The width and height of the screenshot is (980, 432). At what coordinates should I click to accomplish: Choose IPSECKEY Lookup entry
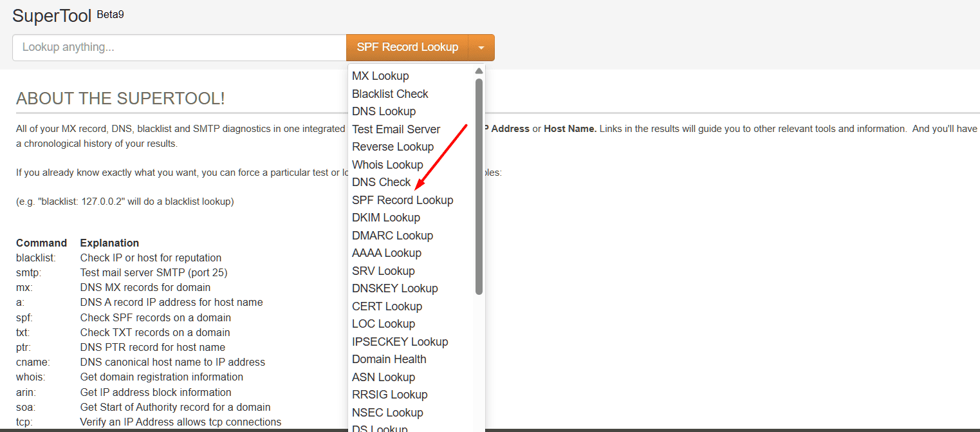click(400, 342)
